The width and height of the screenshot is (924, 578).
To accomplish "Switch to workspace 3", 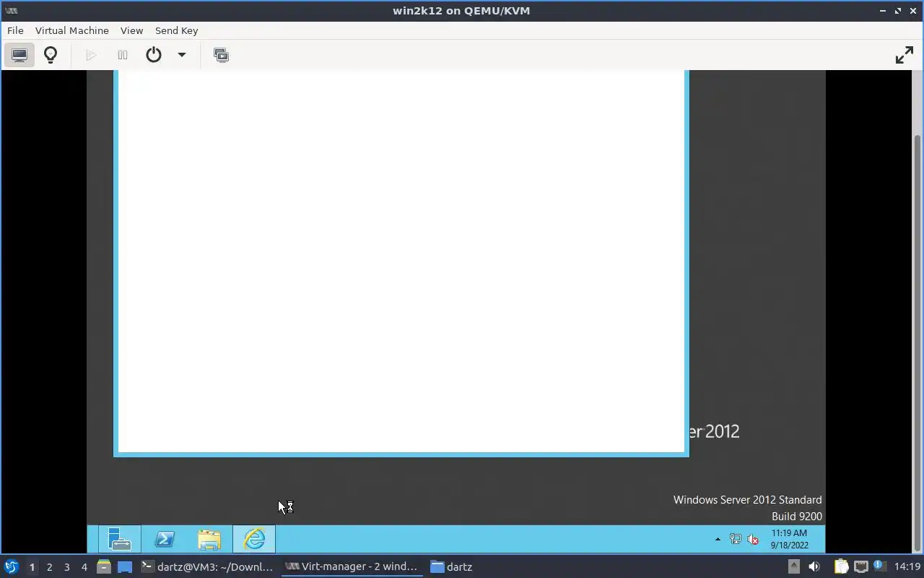I will (66, 567).
